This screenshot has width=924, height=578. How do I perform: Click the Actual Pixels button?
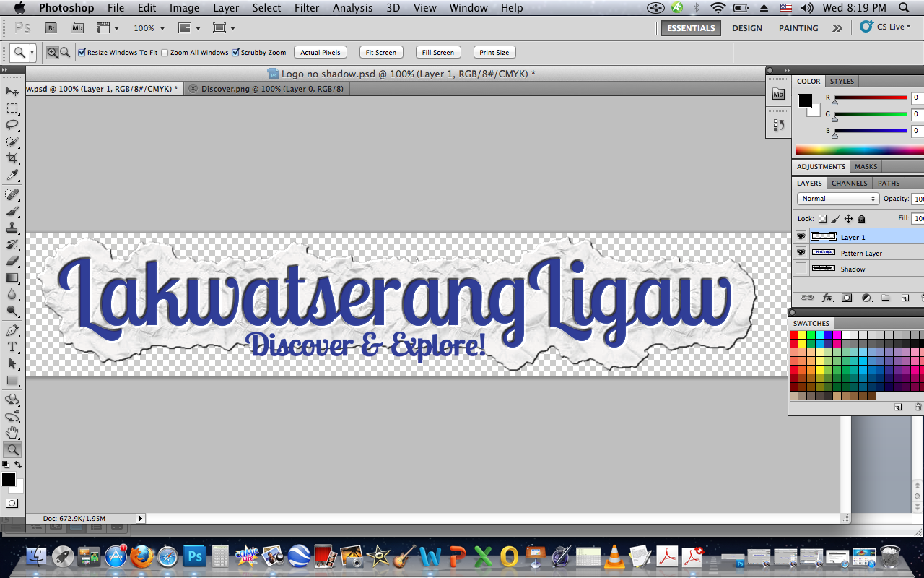(320, 52)
